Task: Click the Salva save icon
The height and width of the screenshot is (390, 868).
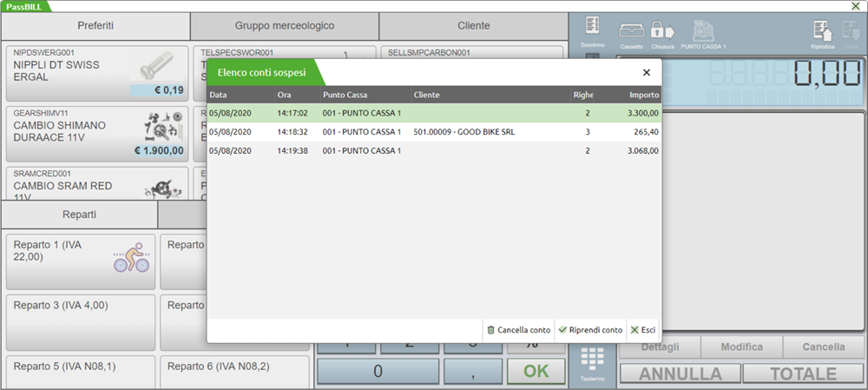Action: (851, 31)
